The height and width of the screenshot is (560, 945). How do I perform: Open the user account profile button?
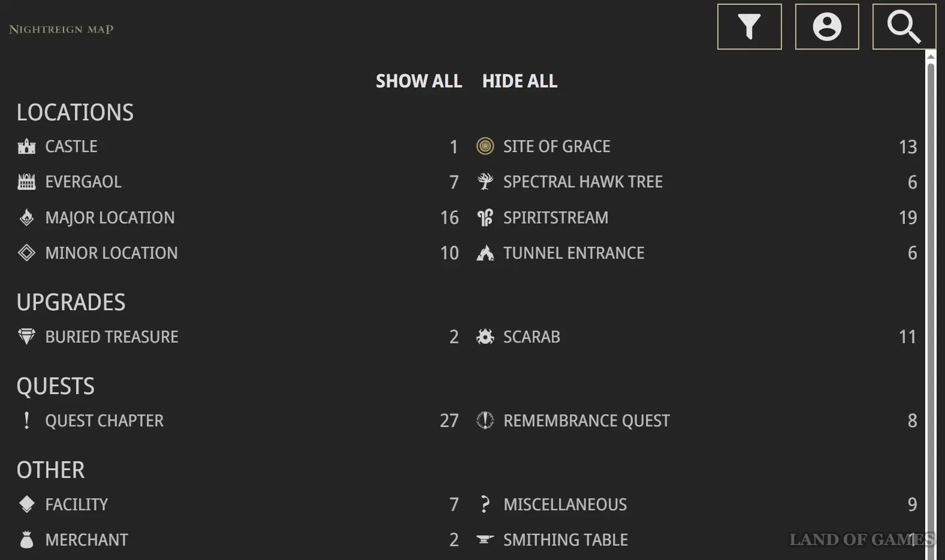tap(827, 26)
